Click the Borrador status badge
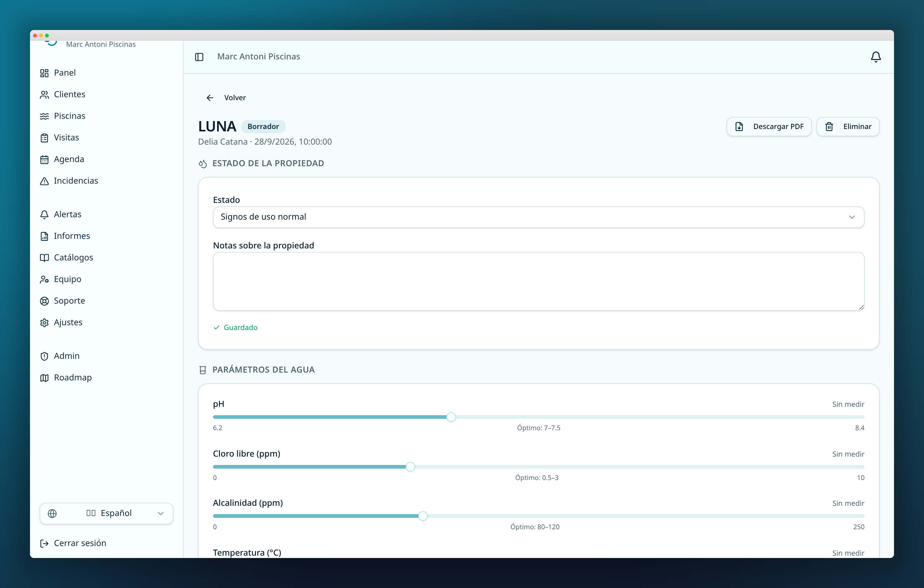Image resolution: width=924 pixels, height=588 pixels. pos(263,127)
